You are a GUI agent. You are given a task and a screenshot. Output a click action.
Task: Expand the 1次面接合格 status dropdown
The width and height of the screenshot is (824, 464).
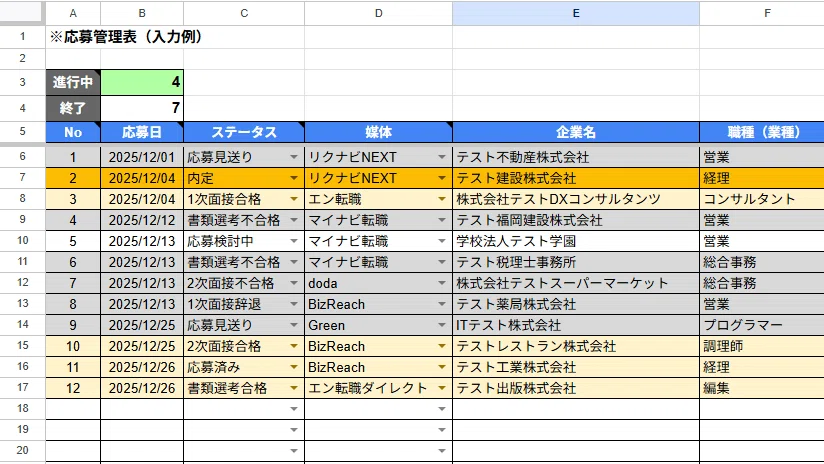pyautogui.click(x=294, y=199)
